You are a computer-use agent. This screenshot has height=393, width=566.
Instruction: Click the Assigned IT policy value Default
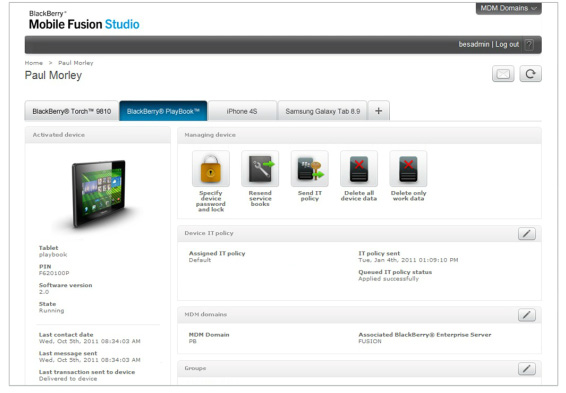tap(200, 260)
